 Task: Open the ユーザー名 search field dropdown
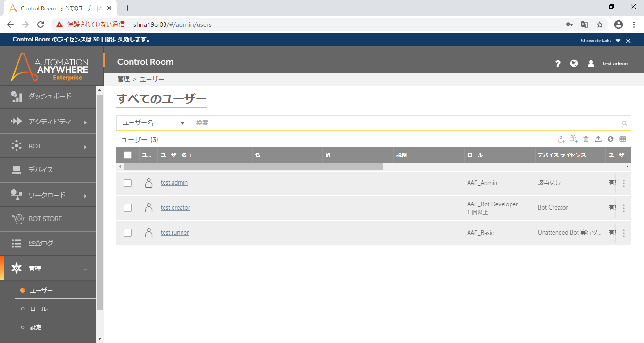pos(153,123)
